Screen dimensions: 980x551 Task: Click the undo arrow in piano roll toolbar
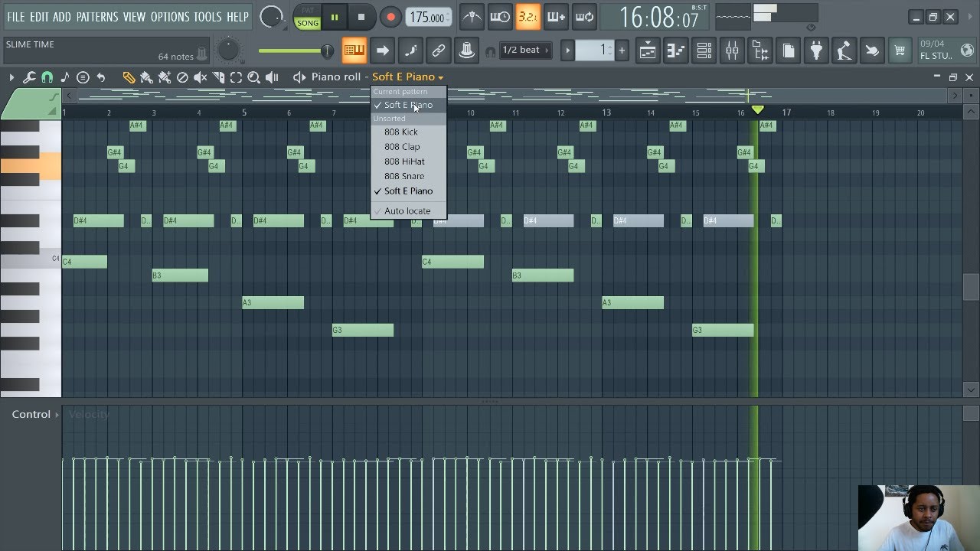pos(100,77)
